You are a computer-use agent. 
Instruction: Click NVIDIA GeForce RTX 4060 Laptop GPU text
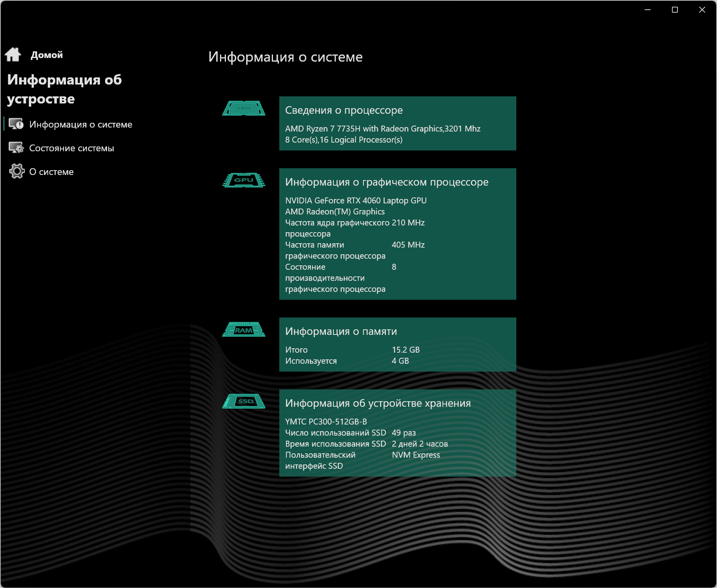[356, 201]
